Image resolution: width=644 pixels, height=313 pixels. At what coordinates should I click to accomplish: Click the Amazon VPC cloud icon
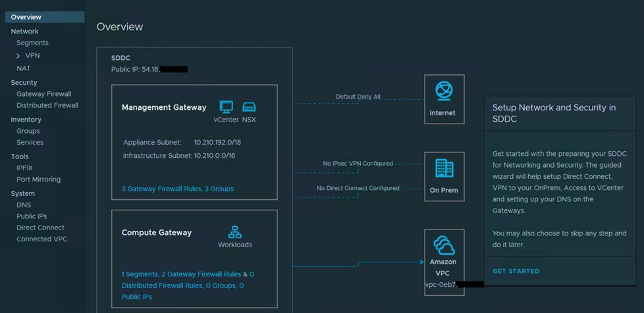[444, 245]
